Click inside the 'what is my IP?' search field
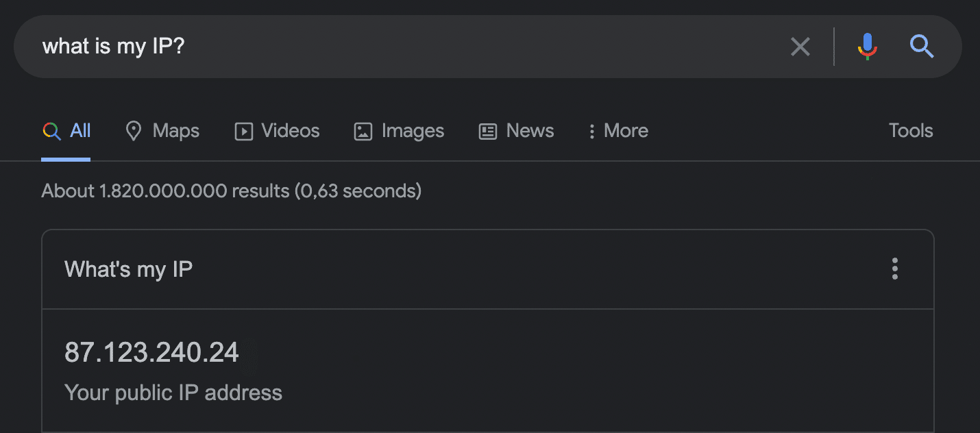The image size is (980, 433). pos(411,47)
